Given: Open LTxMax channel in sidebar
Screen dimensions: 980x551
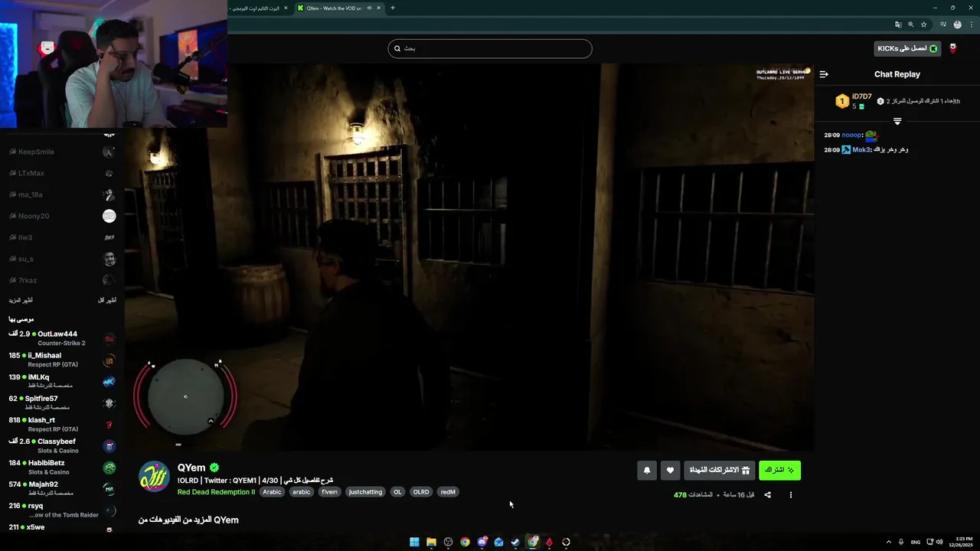Looking at the screenshot, I should coord(63,173).
